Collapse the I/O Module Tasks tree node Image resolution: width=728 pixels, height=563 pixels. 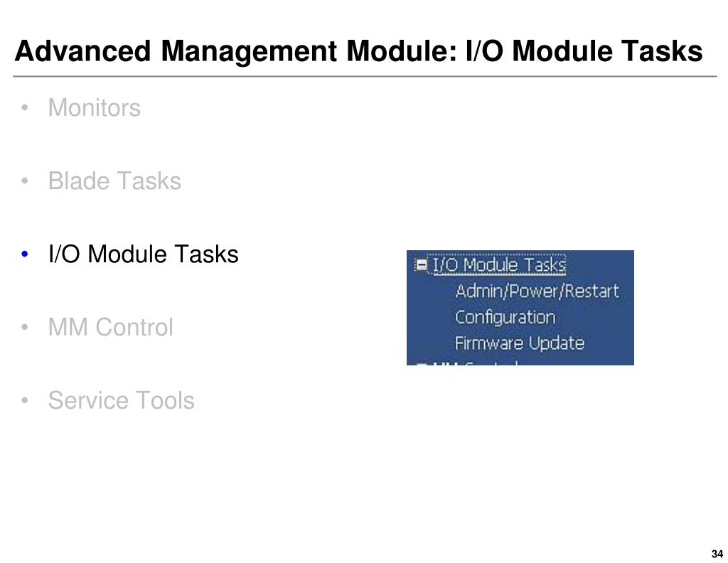(x=422, y=265)
